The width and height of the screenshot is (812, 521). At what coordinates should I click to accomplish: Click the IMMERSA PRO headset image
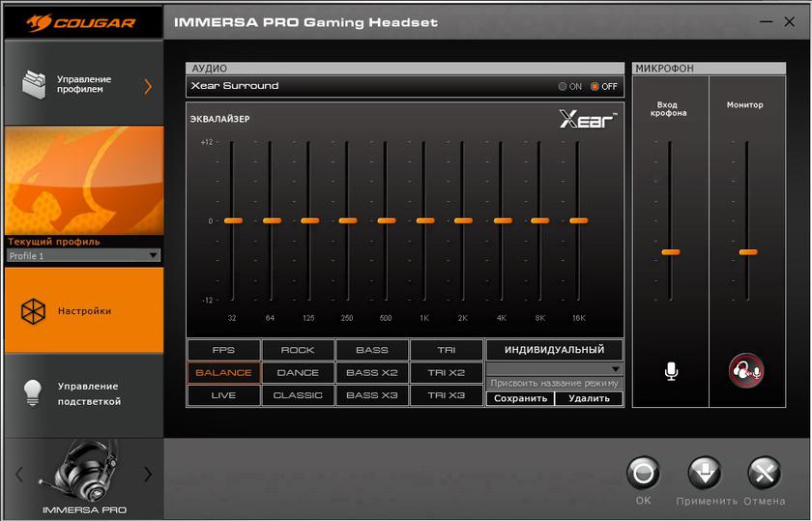82,474
